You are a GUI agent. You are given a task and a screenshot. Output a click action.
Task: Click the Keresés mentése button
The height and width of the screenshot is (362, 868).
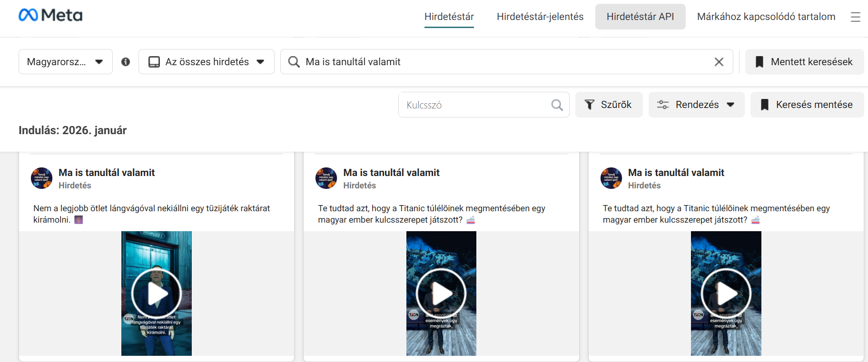tap(807, 105)
